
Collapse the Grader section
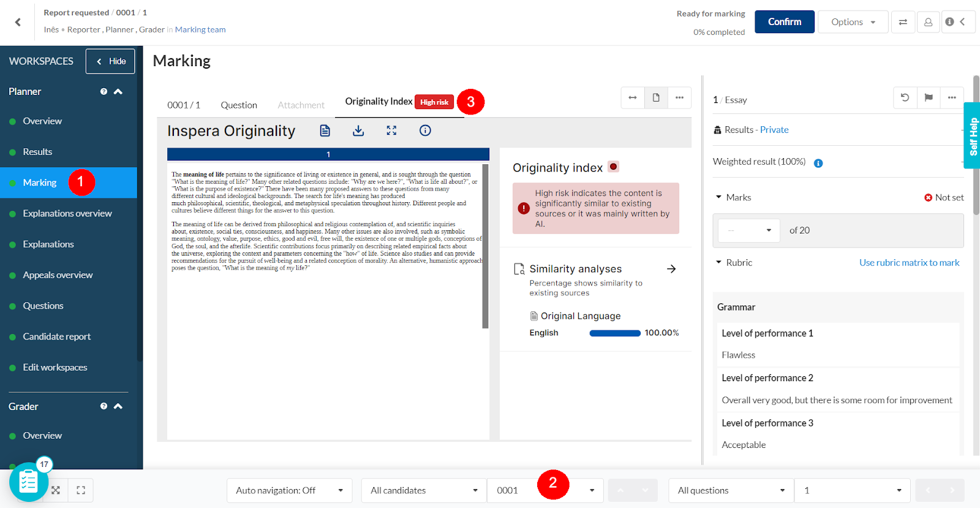pyautogui.click(x=118, y=406)
